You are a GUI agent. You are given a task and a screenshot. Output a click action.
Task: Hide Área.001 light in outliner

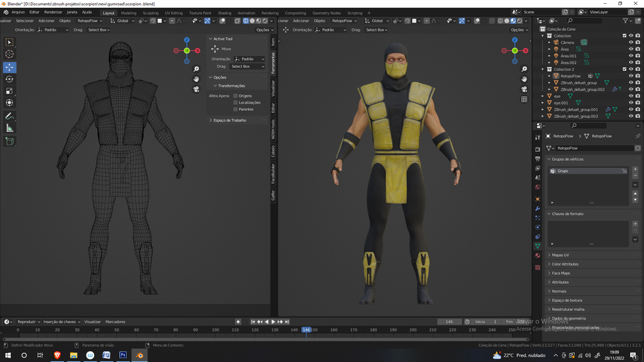point(631,56)
